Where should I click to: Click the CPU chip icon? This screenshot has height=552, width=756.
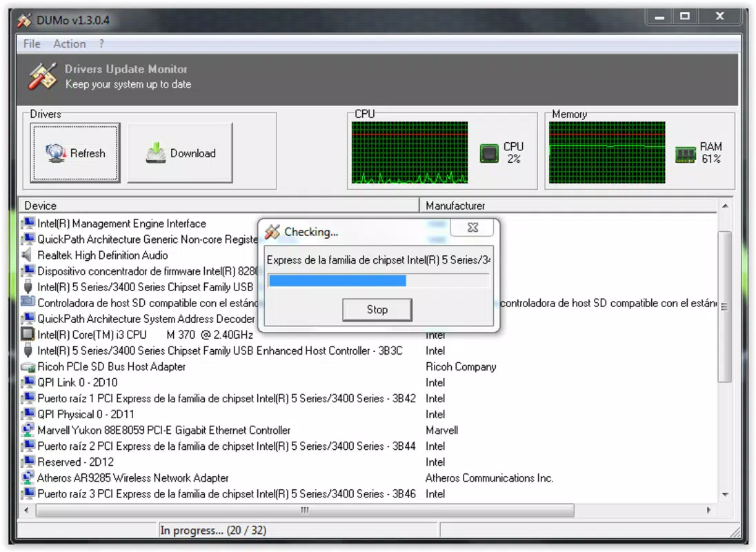coord(489,153)
